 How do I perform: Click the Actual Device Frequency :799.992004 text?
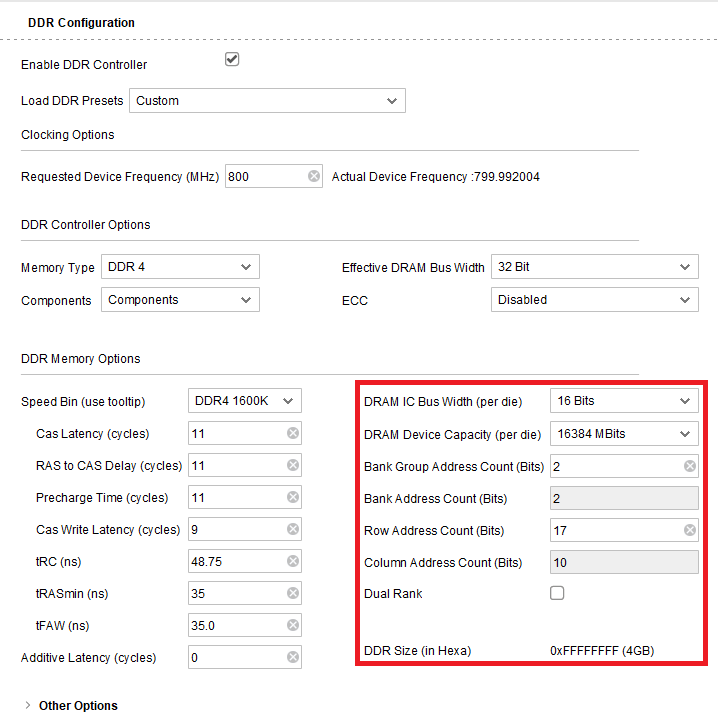click(x=435, y=177)
